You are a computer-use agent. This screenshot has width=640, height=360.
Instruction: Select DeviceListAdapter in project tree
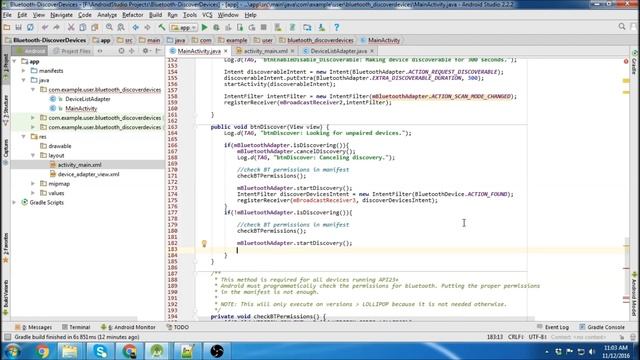tap(88, 99)
